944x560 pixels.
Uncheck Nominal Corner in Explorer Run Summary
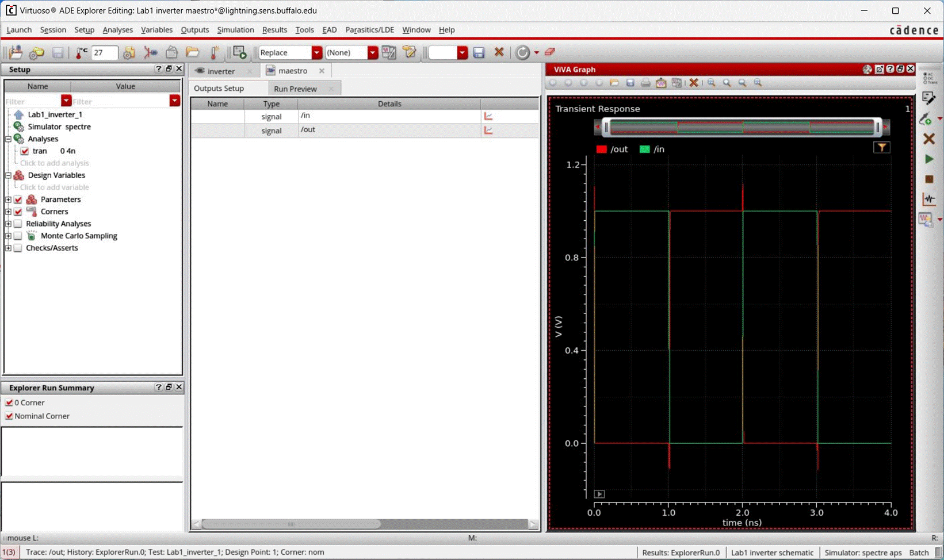(9, 416)
